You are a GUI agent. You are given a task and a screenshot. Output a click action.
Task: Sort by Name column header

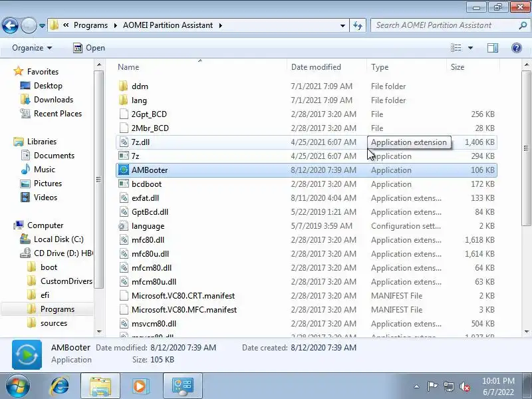[x=128, y=67]
